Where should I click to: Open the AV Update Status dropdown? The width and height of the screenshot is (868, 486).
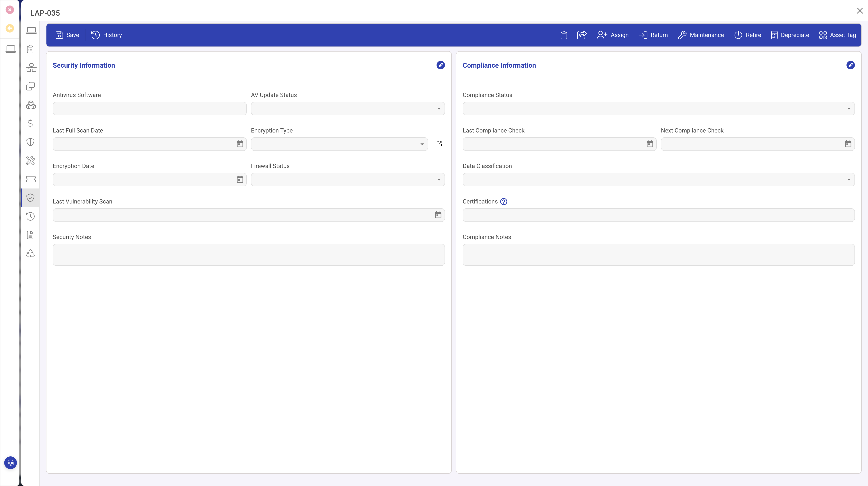[x=439, y=109]
